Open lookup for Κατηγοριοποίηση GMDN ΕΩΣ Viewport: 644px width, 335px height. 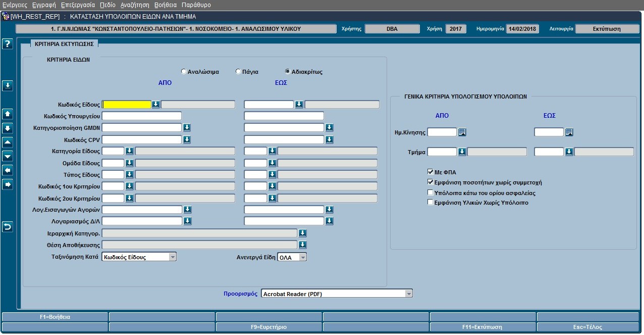tap(329, 127)
